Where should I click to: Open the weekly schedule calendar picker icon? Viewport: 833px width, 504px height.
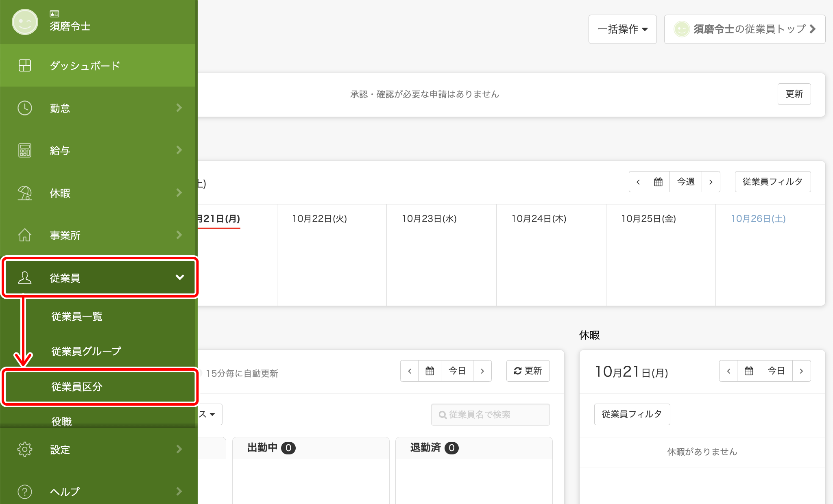(658, 182)
